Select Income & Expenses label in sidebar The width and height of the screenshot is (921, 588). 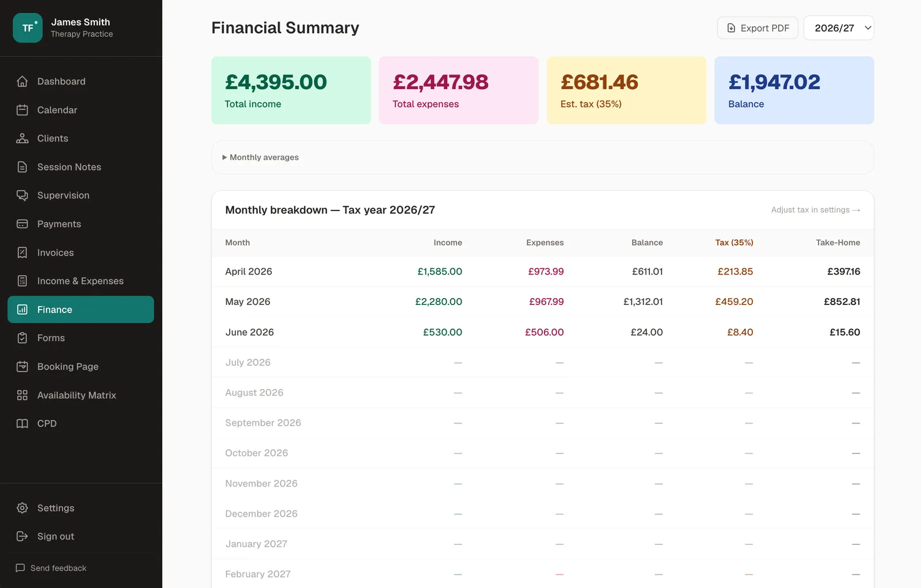81,281
